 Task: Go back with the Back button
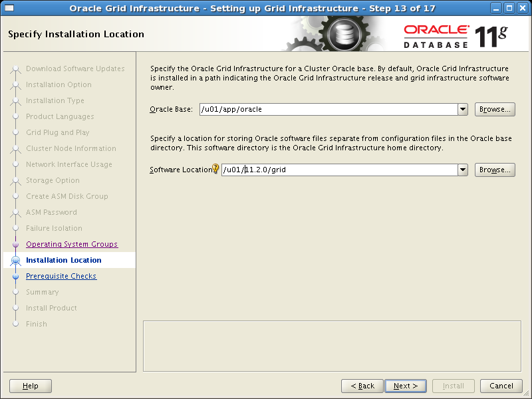362,386
